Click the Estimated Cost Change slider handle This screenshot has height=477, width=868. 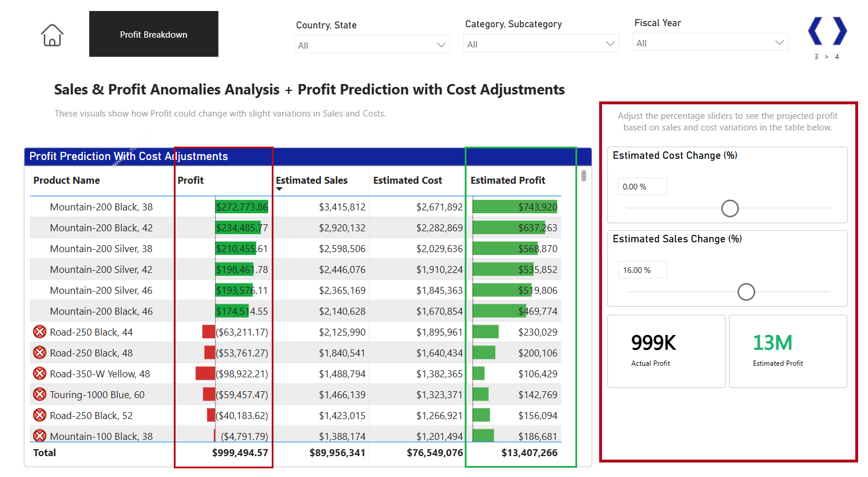[x=730, y=208]
